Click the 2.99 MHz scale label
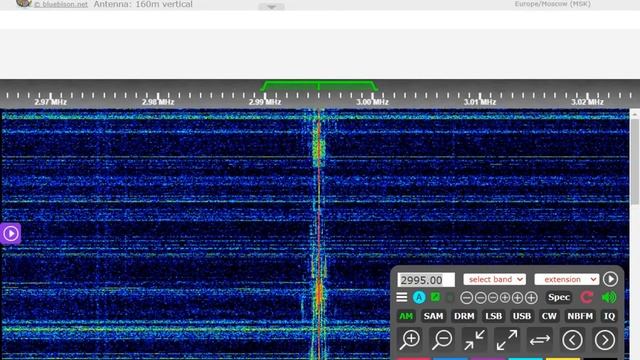The image size is (640, 360). [x=265, y=102]
